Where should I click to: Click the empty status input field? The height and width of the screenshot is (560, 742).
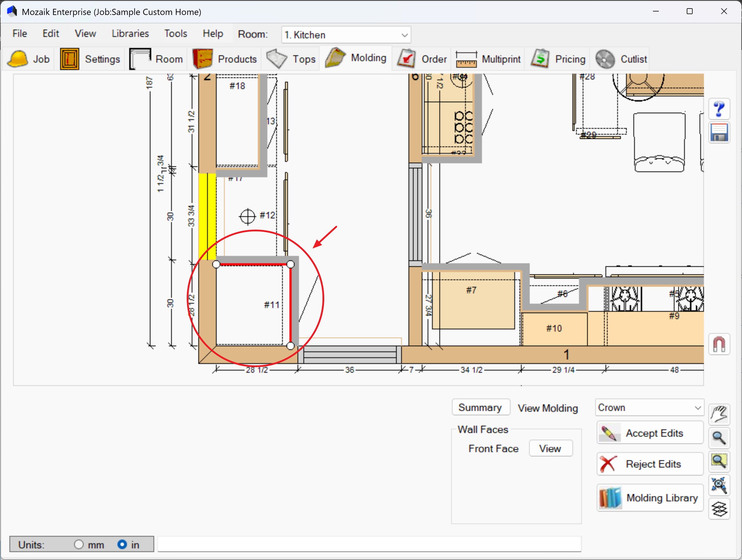(369, 544)
